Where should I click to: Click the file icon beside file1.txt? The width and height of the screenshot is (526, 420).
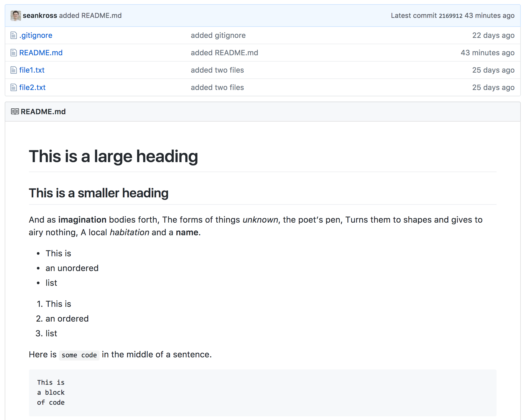coord(13,70)
